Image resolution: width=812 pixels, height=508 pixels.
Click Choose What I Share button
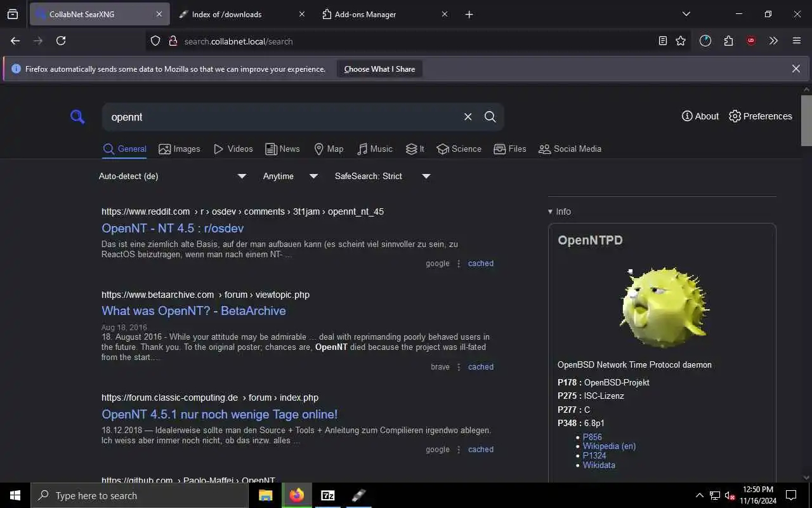click(x=379, y=69)
